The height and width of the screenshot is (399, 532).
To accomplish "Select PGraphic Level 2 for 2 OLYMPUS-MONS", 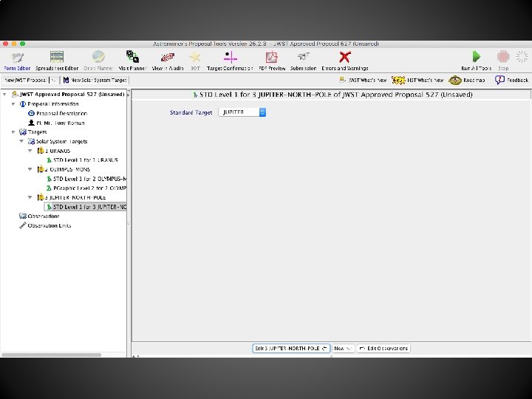I will click(86, 188).
